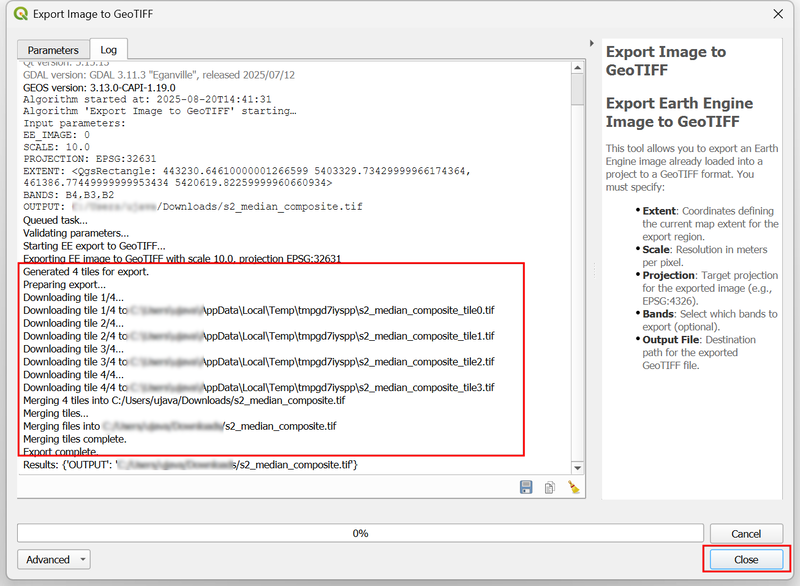Viewport: 800px width, 586px height.
Task: Copy log contents to clipboard icon
Action: click(550, 487)
